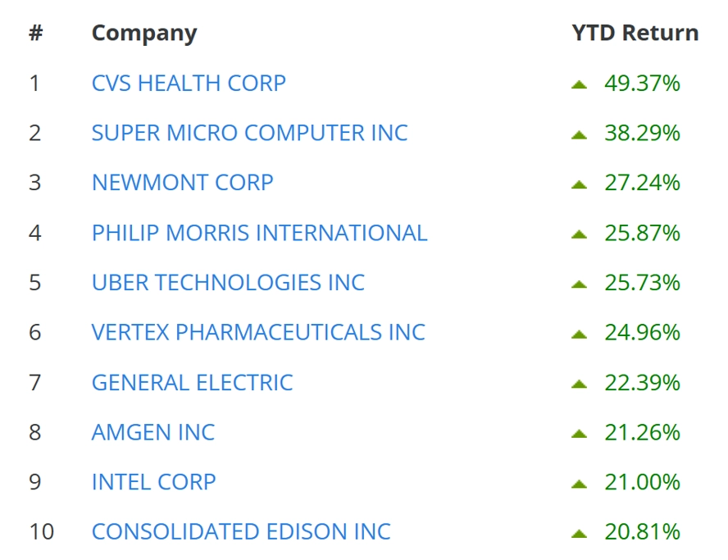Open PHILIP MORRIS INTERNATIONAL link
The width and height of the screenshot is (728, 560).
pos(260,233)
